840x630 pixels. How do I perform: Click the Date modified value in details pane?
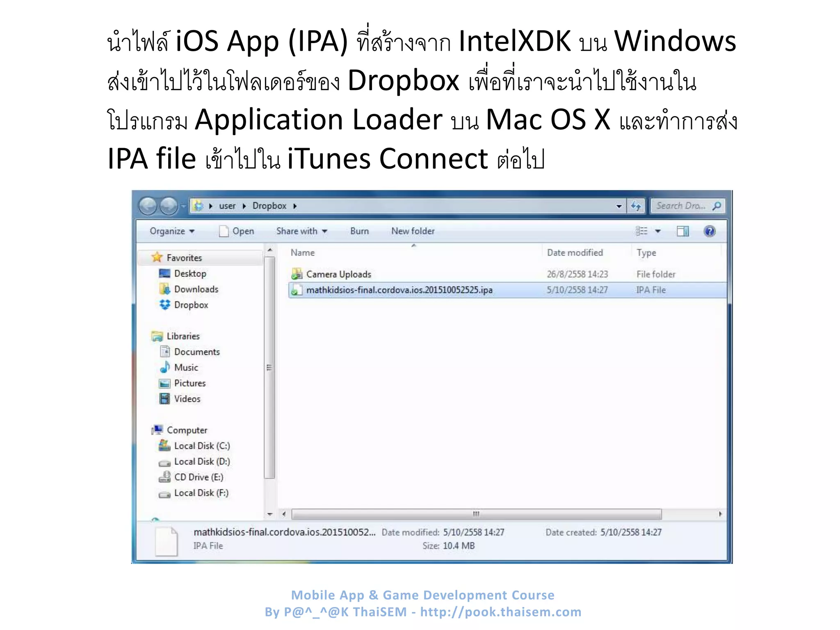tap(473, 532)
